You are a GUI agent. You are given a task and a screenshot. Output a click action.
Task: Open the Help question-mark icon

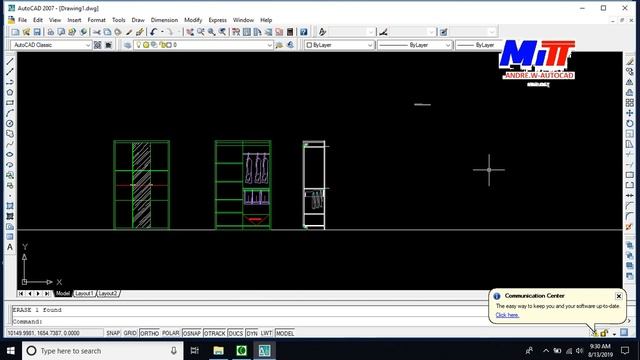pos(304,32)
